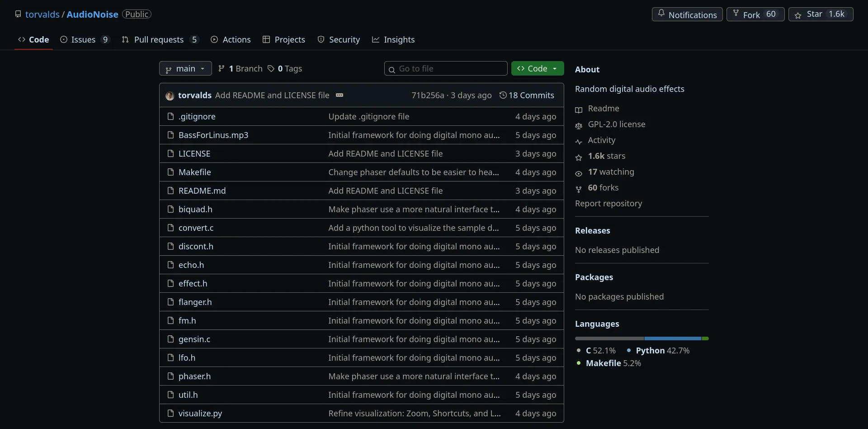868x429 pixels.
Task: Click the file icon next to visualize.py
Action: coord(170,413)
